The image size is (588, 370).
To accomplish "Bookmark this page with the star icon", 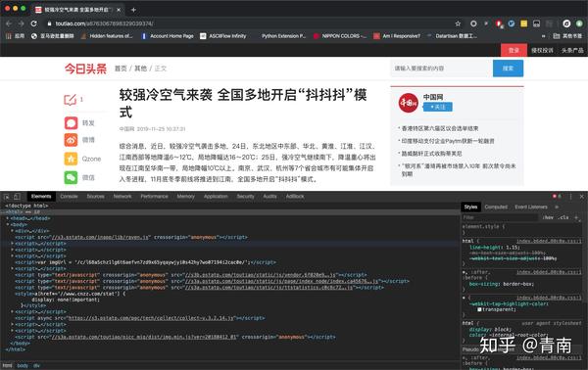I will [458, 23].
